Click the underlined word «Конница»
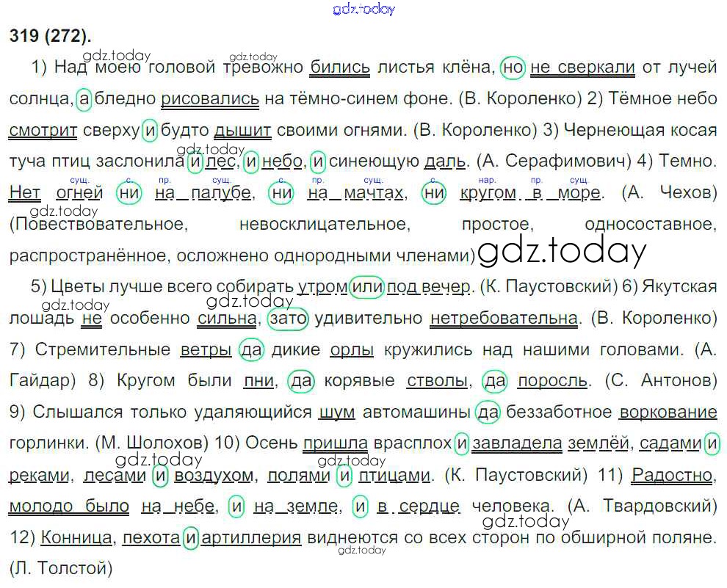Viewport: 727px width, 588px height. click(78, 537)
